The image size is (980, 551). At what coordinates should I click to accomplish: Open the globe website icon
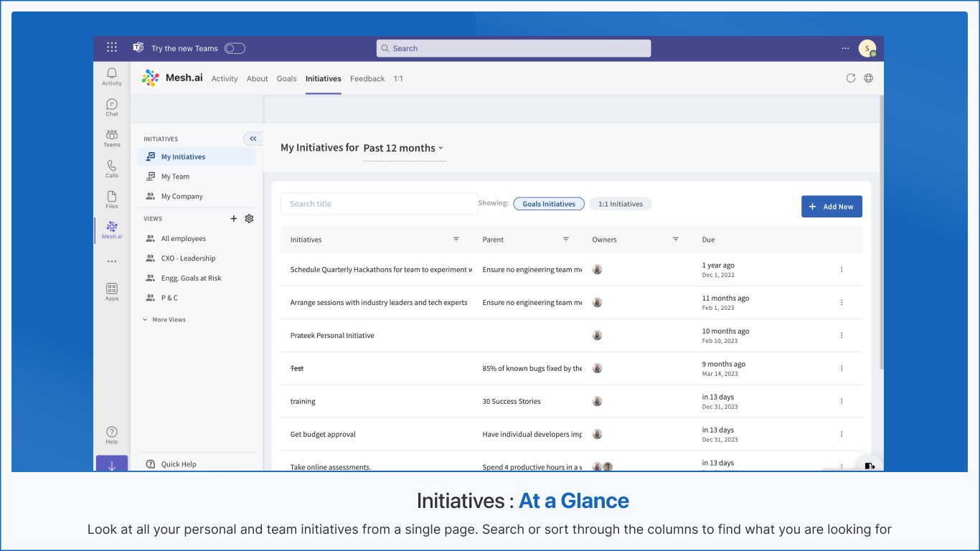point(869,78)
